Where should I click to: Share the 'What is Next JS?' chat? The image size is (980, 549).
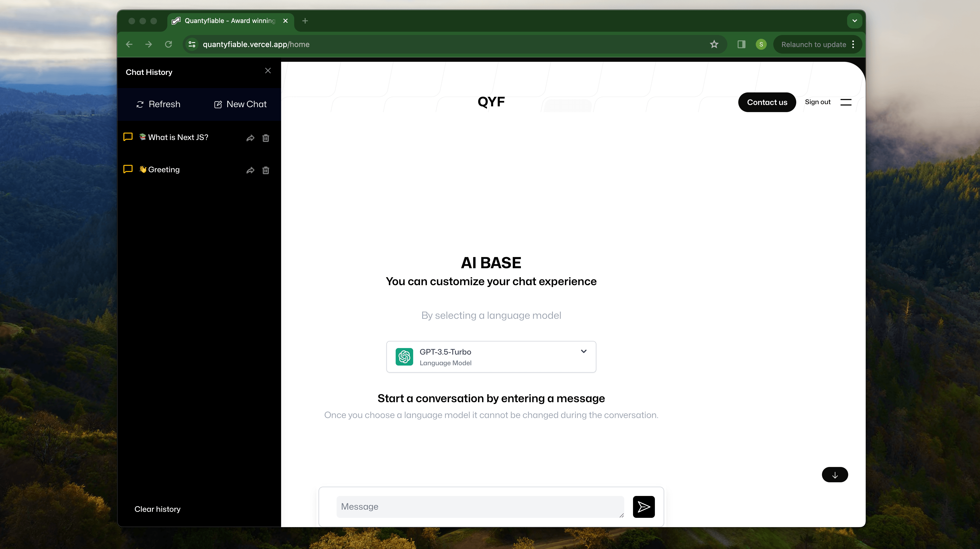[250, 138]
